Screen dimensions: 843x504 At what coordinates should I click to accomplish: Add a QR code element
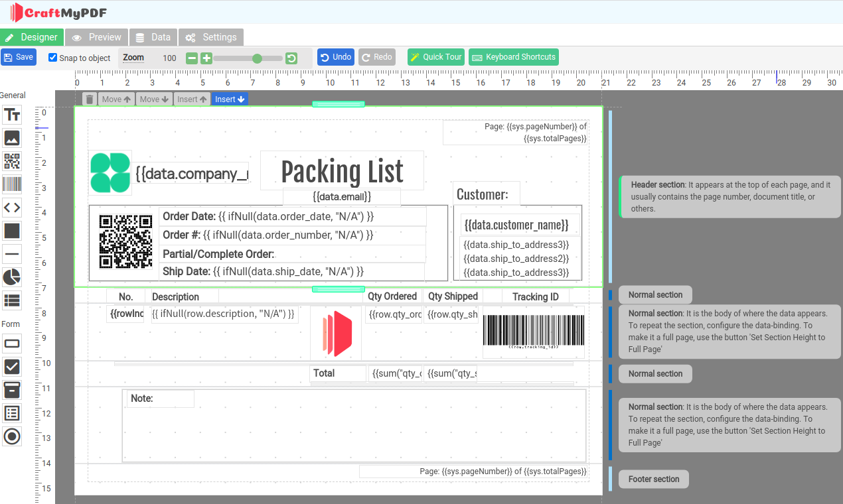(x=11, y=161)
